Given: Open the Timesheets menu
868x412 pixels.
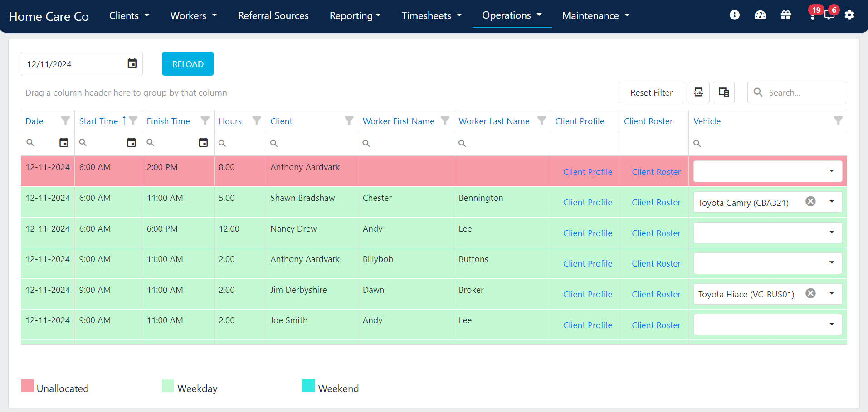Looking at the screenshot, I should point(432,15).
